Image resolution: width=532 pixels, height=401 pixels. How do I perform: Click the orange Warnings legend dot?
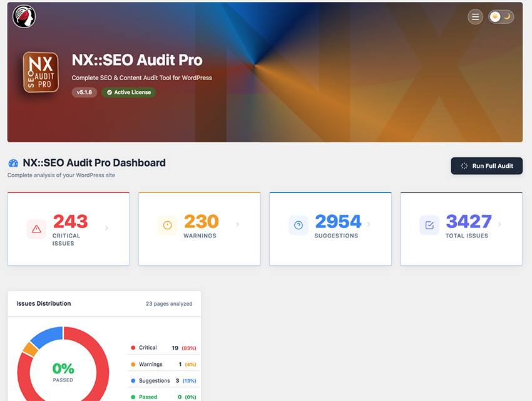tap(133, 364)
